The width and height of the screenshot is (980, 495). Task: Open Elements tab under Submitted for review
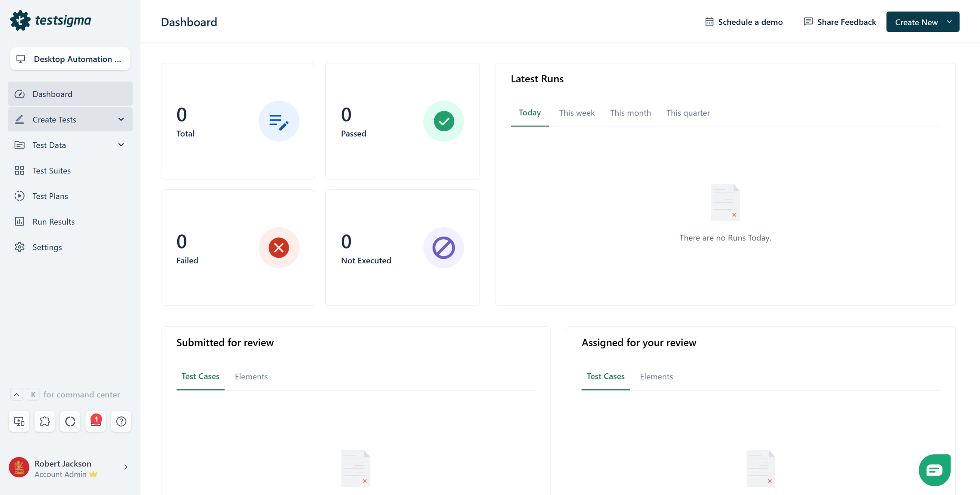[251, 377]
